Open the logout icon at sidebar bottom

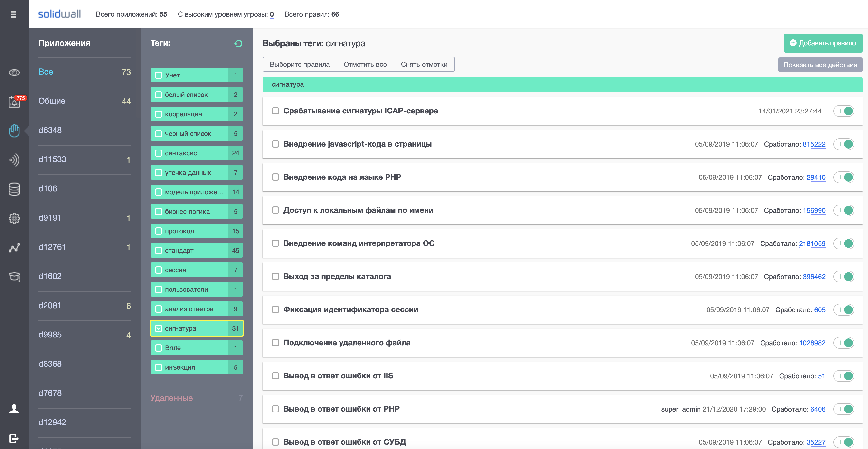click(x=14, y=438)
